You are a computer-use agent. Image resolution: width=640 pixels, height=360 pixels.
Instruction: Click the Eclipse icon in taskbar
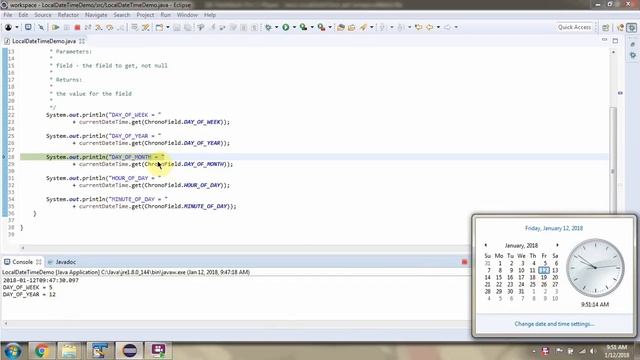click(129, 351)
